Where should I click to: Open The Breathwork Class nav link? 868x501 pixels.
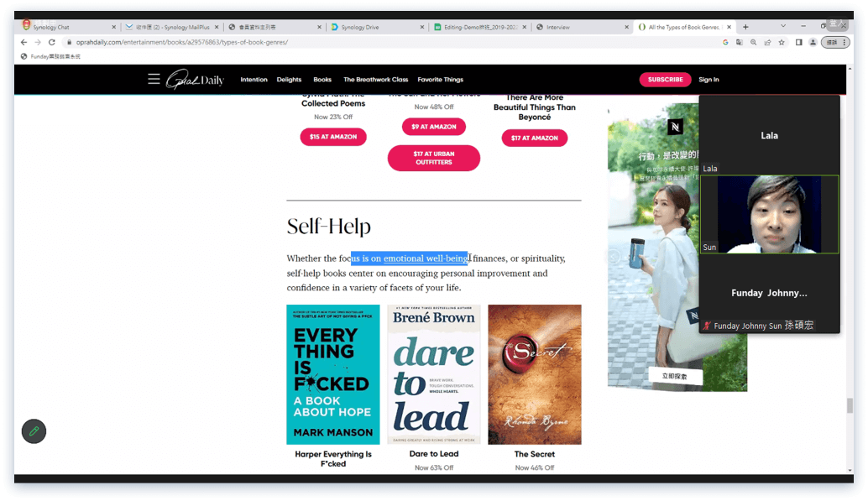(375, 80)
